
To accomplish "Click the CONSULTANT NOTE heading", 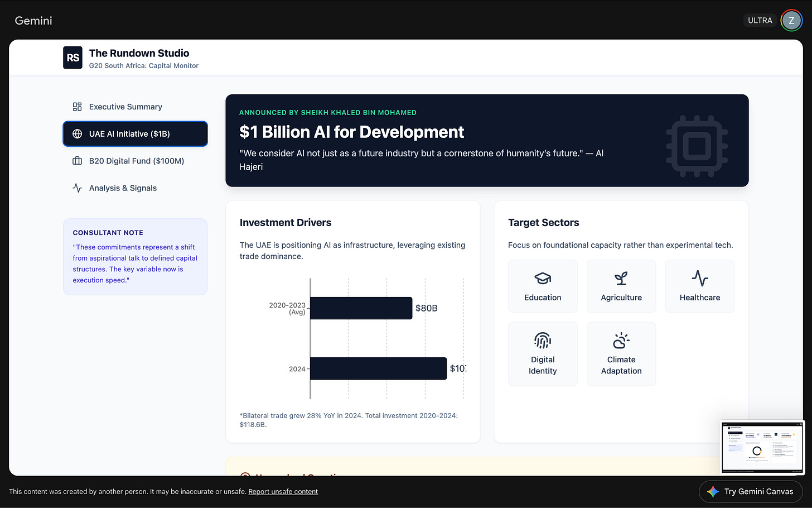I will tap(108, 233).
